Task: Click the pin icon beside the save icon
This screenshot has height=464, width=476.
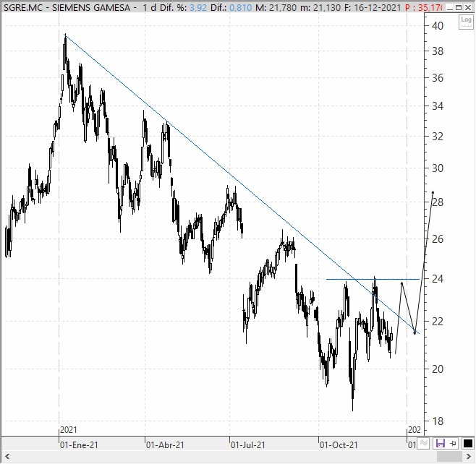Action: coord(453,443)
